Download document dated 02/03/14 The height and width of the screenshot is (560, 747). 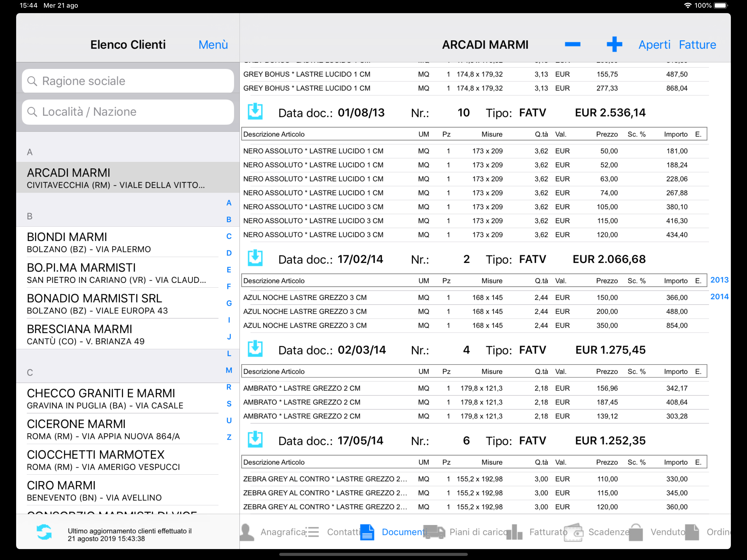(x=255, y=349)
